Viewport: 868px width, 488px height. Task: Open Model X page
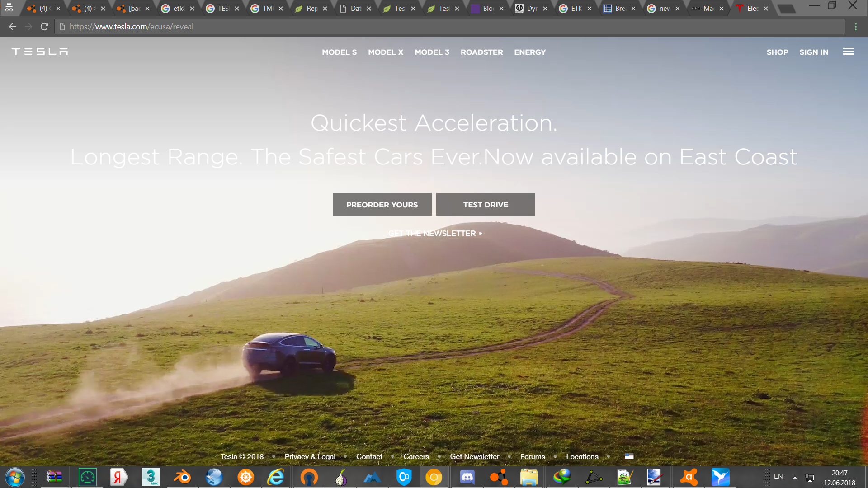coord(386,52)
